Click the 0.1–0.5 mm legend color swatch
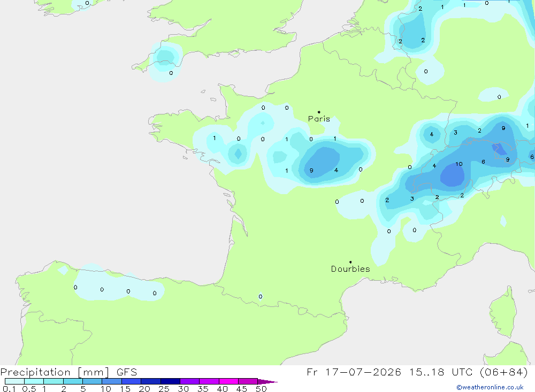The height and width of the screenshot is (392, 535). pyautogui.click(x=14, y=381)
